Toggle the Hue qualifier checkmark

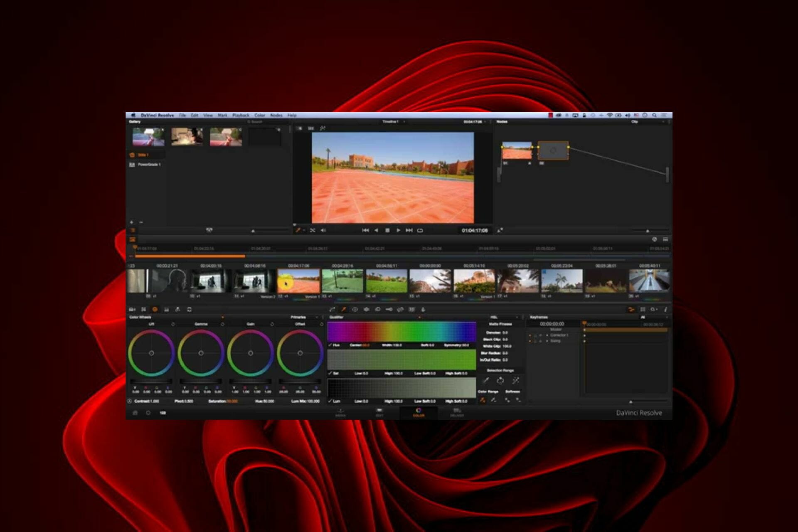[330, 345]
